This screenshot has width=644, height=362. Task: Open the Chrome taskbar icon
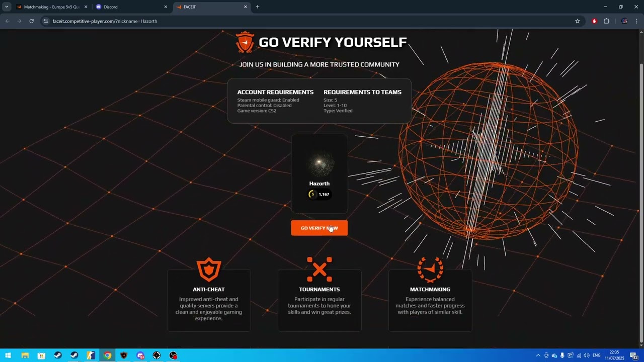coord(107,355)
